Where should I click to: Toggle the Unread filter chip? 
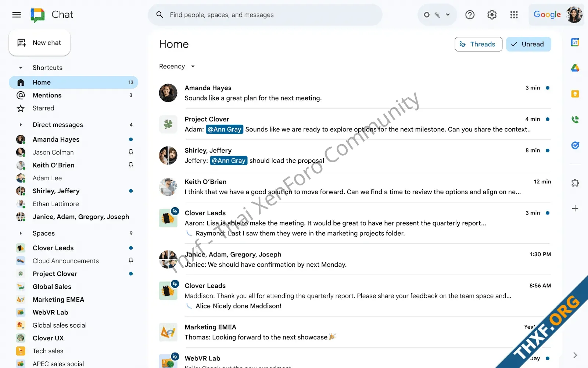coord(528,44)
